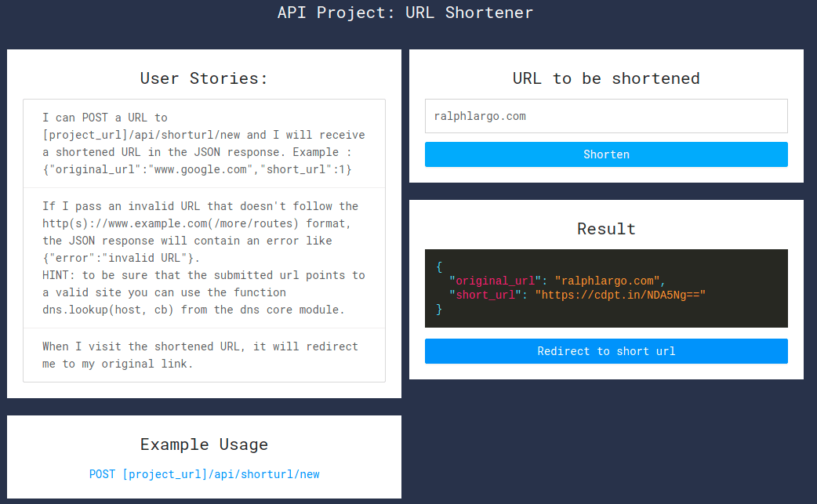This screenshot has height=504, width=817.
Task: Open the POST [project_url]/api/shorturl/new link
Action: 204,474
